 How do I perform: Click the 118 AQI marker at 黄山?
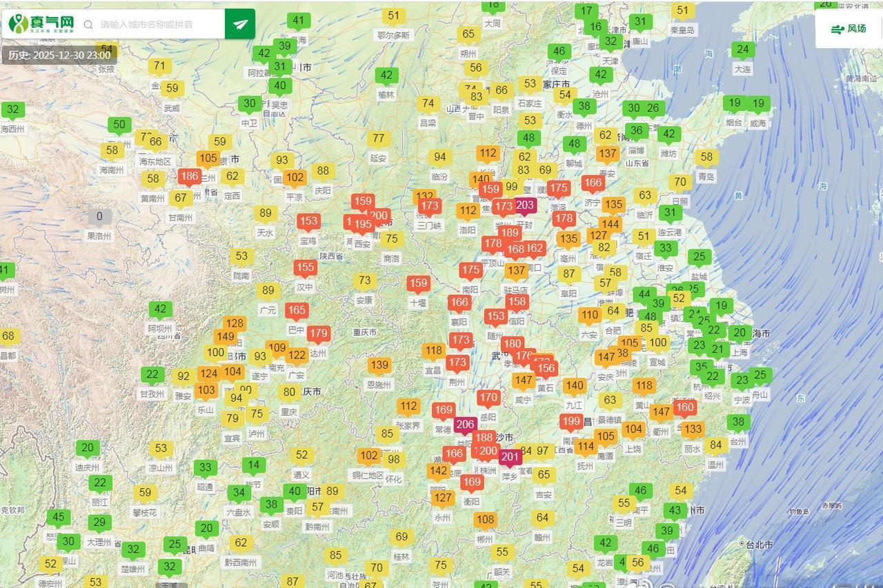[644, 386]
